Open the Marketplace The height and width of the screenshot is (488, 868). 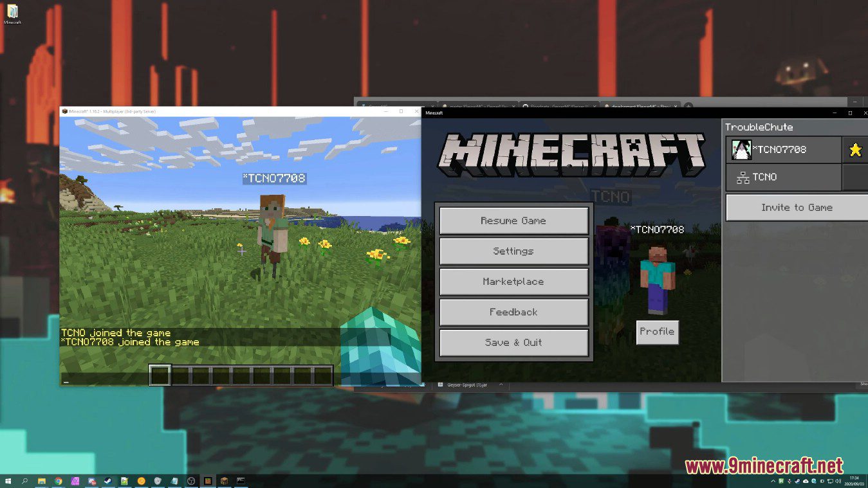pyautogui.click(x=513, y=282)
